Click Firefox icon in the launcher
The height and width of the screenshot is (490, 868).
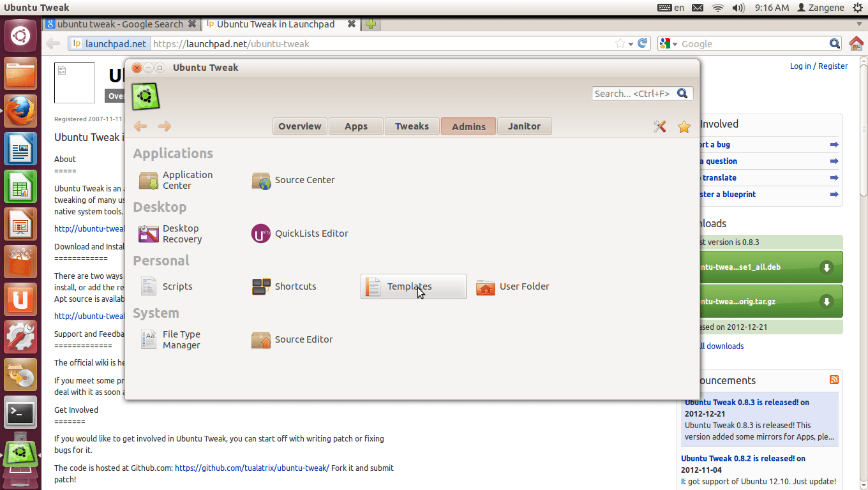(20, 112)
